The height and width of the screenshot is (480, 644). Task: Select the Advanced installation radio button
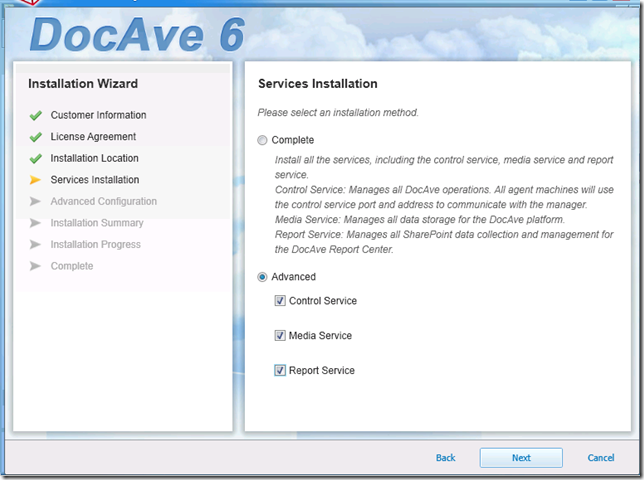tap(262, 277)
